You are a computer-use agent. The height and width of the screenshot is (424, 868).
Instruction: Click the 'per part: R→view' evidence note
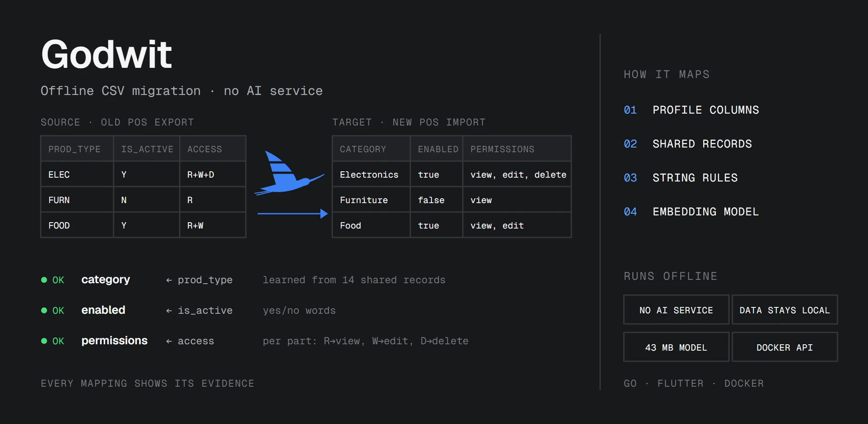(x=365, y=341)
